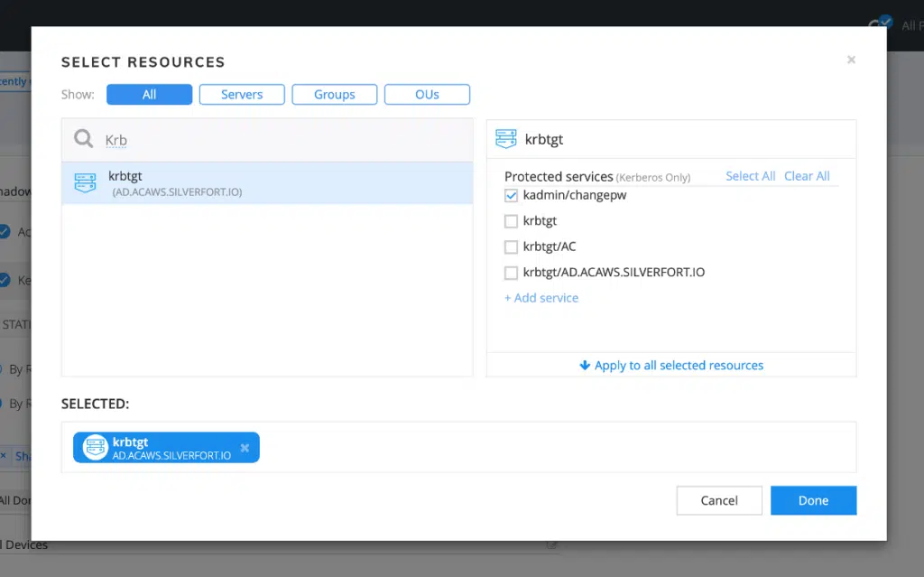The width and height of the screenshot is (924, 577).
Task: Cancel the resource selection dialog
Action: tap(719, 500)
